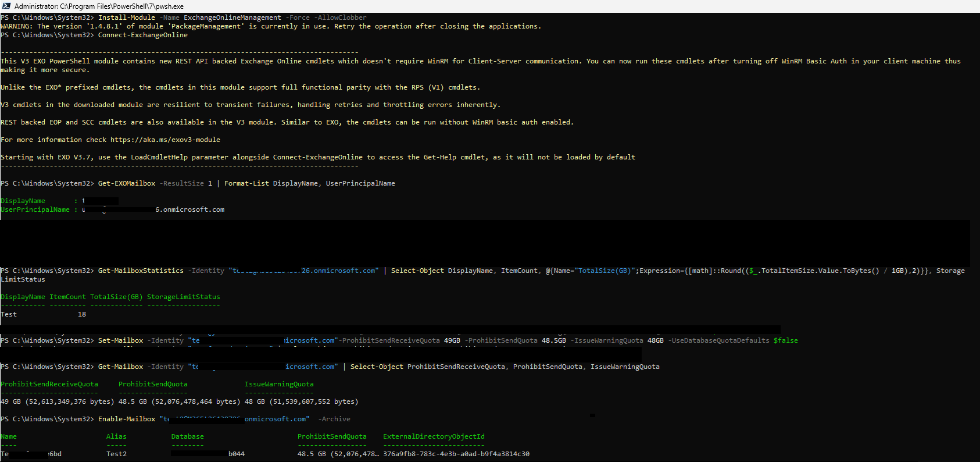Screen dimensions: 980x462
Task: Click the GUID '376a9fb8-783c-4e3b-a0ad-b9f4a3814c30'
Action: (x=456, y=454)
